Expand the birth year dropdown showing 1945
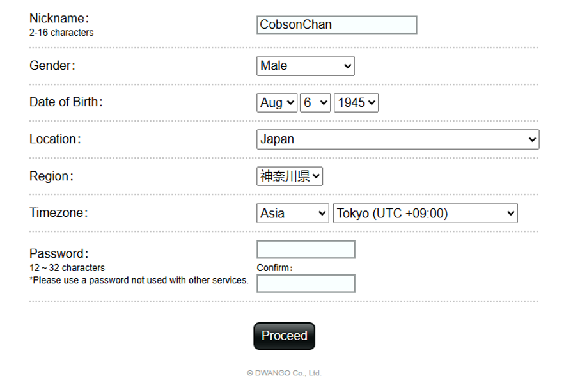 tap(356, 102)
